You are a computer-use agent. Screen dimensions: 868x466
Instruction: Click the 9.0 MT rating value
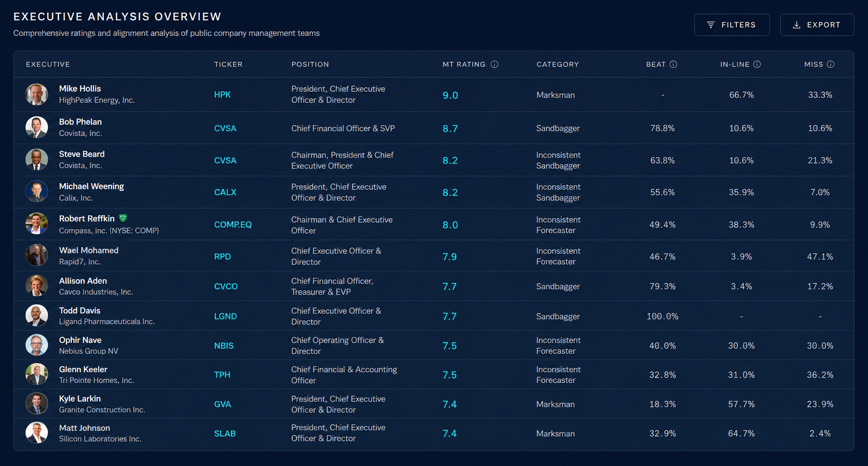(450, 95)
